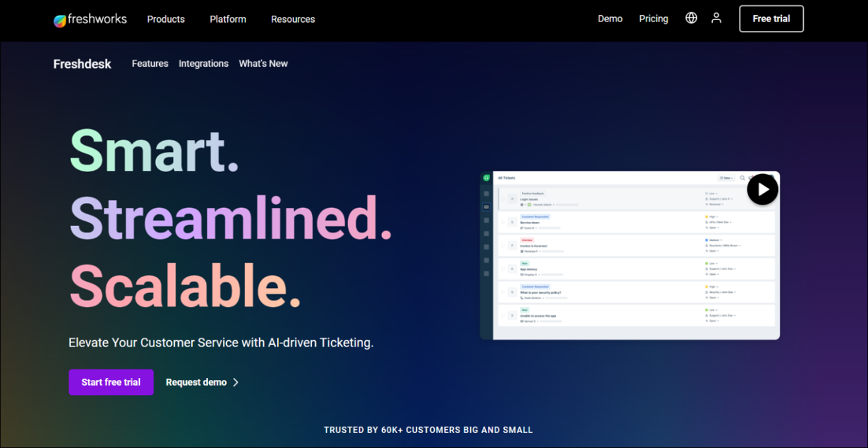
Task: Click the Freshdesk logo at the sidebar top
Action: [486, 178]
